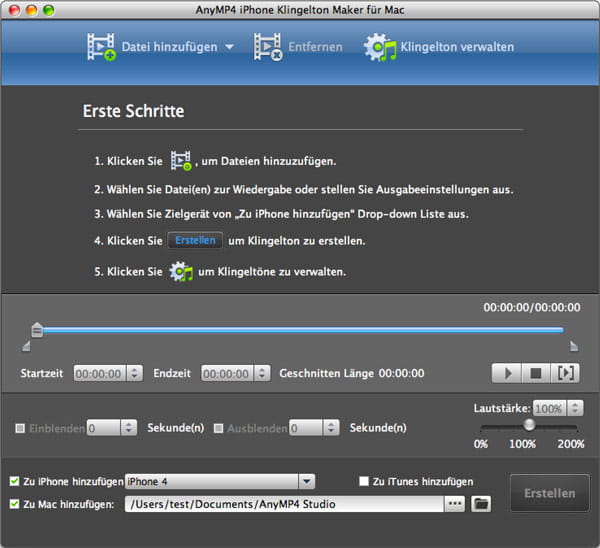600x548 pixels.
Task: Click the Datei hinzufügen label
Action: [x=170, y=47]
